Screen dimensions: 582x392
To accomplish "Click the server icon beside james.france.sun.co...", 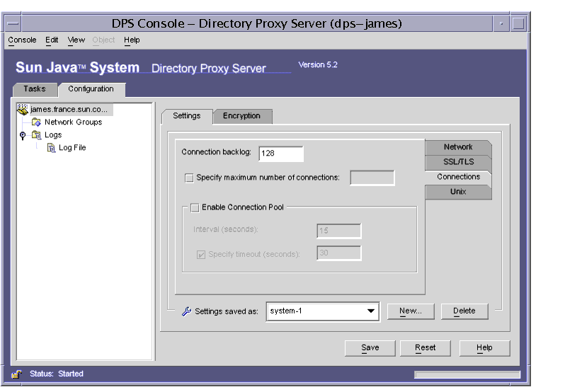I will tap(23, 109).
